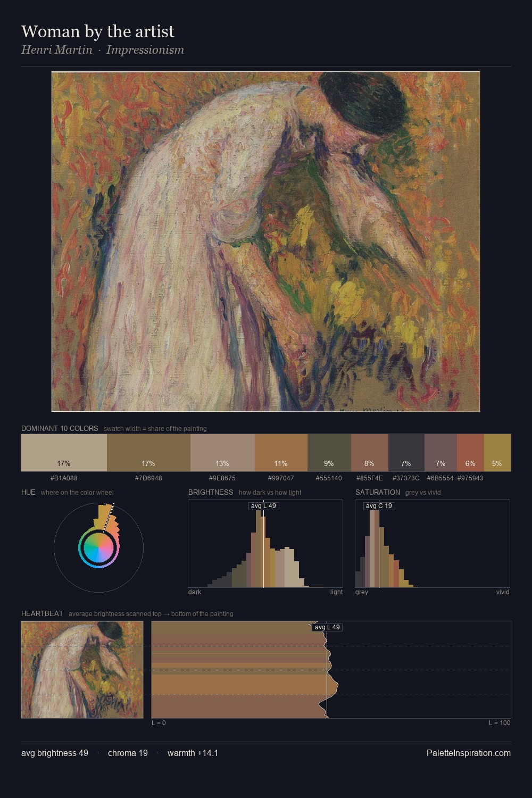This screenshot has width=532, height=798.
Task: Pick the 11% swatch #997047
Action: point(281,453)
